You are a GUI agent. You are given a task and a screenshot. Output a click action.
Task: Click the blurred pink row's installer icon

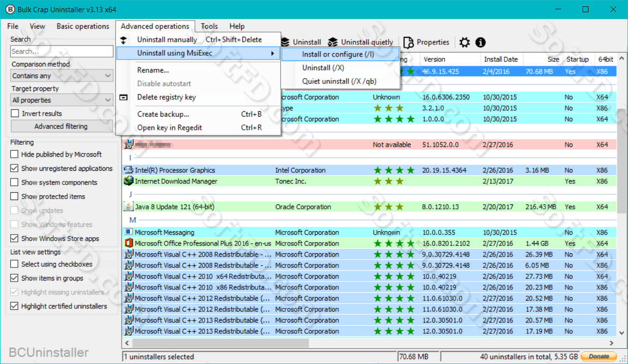(128, 144)
